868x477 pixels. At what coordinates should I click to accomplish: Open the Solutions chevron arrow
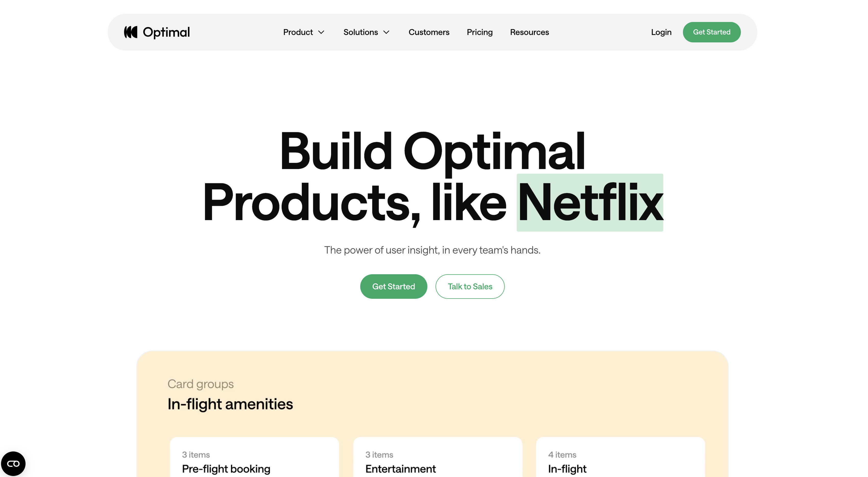pos(387,32)
